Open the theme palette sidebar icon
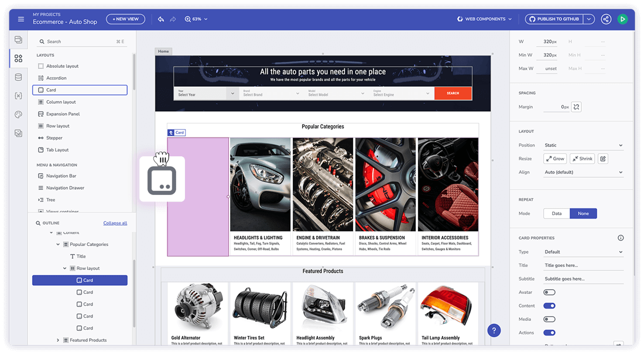Image resolution: width=644 pixels, height=356 pixels. click(19, 115)
